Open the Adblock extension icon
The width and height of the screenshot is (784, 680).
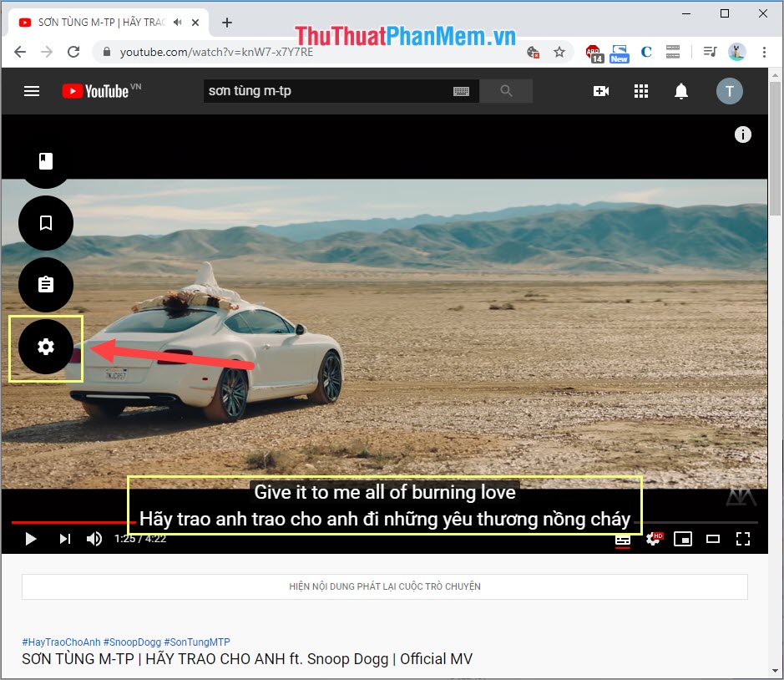coord(593,52)
